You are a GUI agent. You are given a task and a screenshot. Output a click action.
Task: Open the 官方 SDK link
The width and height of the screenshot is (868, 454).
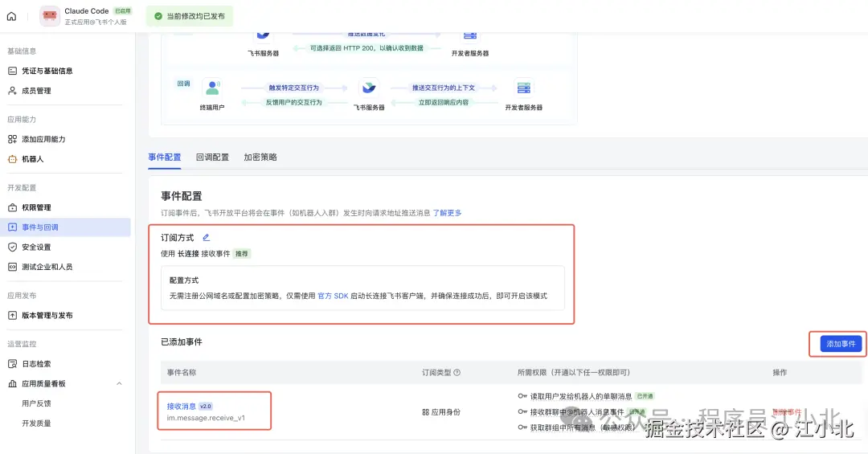coord(333,296)
